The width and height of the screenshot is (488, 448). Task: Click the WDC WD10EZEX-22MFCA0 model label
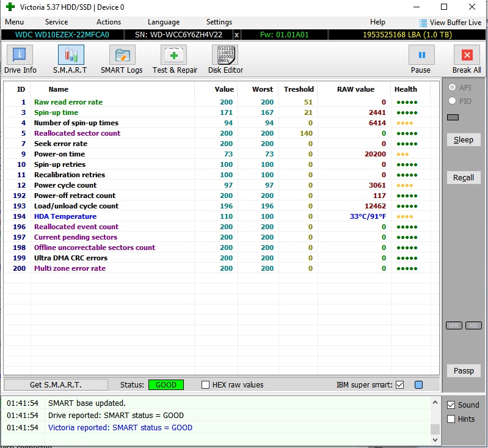click(x=62, y=35)
